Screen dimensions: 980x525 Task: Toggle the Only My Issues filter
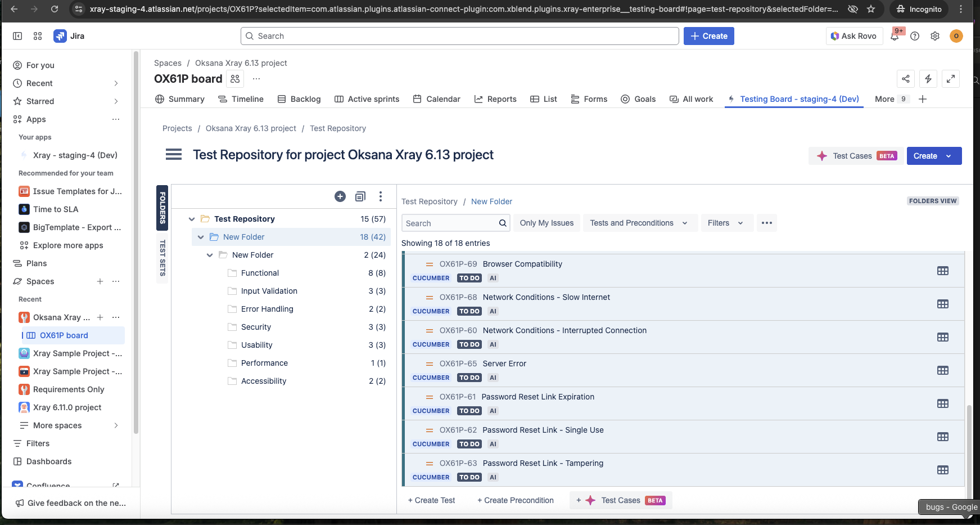(547, 223)
